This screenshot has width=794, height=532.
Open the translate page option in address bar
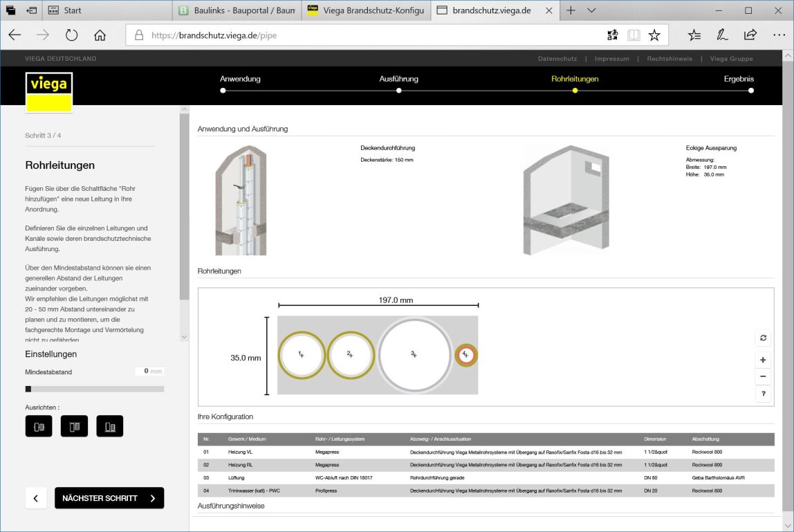click(x=612, y=35)
